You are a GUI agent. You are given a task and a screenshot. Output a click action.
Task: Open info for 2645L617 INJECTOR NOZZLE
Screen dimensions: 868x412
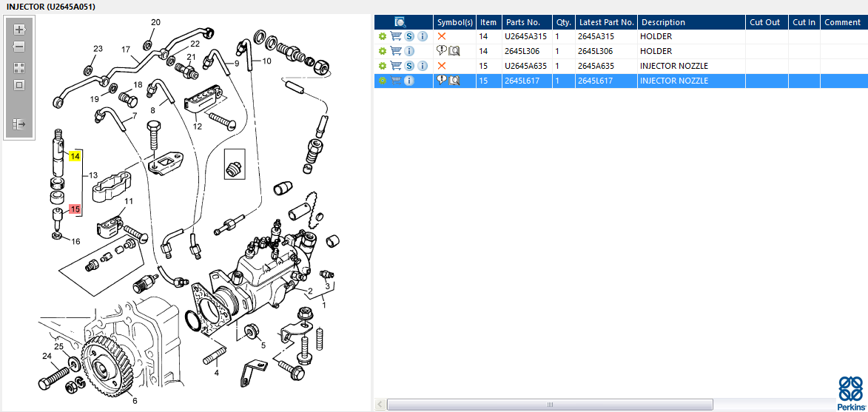click(x=409, y=81)
